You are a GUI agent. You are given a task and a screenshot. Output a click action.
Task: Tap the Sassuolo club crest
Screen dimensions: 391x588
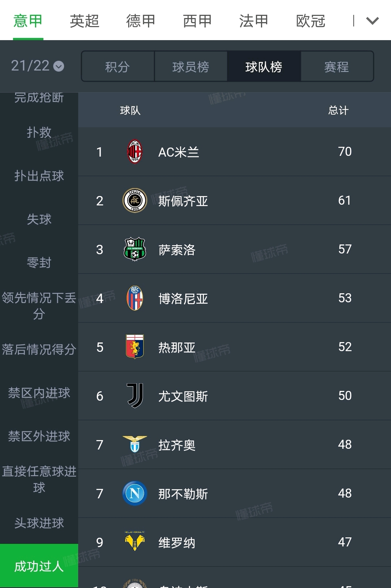[135, 249]
